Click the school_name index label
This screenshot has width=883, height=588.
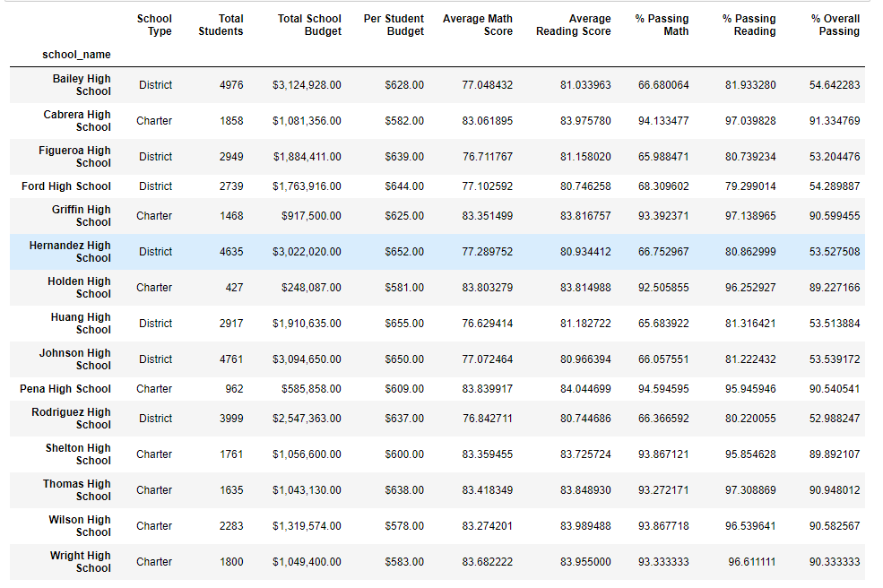pyautogui.click(x=76, y=55)
